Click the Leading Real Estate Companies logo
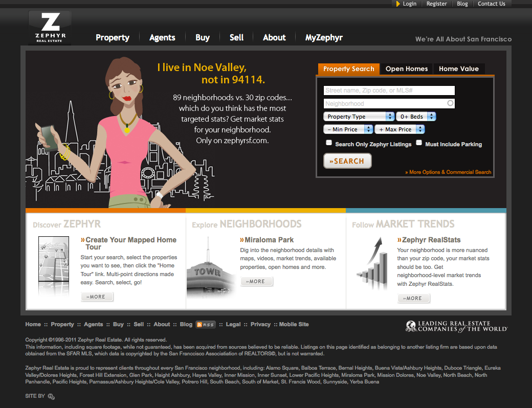Image resolution: width=532 pixels, height=408 pixels. pyautogui.click(x=456, y=326)
